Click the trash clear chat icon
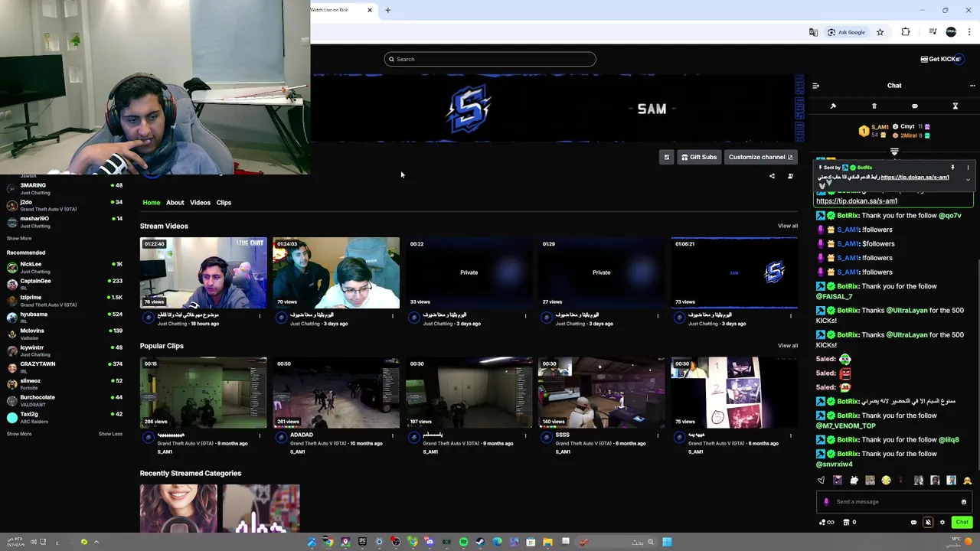The width and height of the screenshot is (980, 551). pos(874,106)
